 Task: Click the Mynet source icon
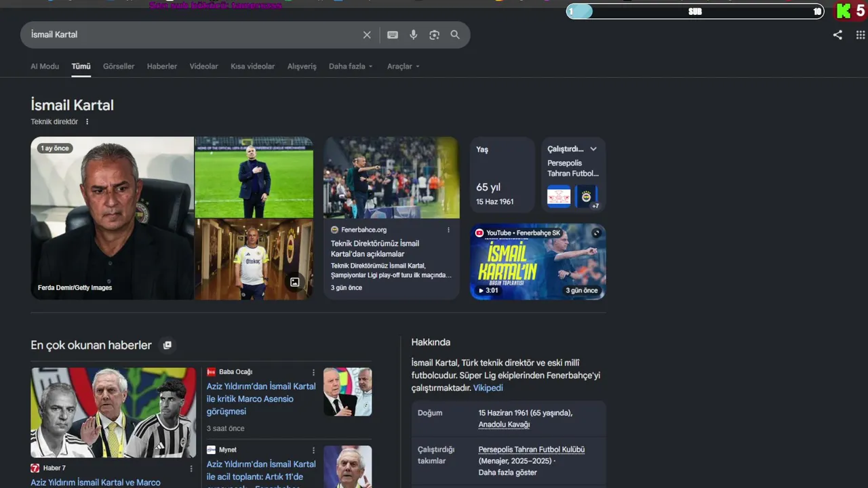coord(211,450)
